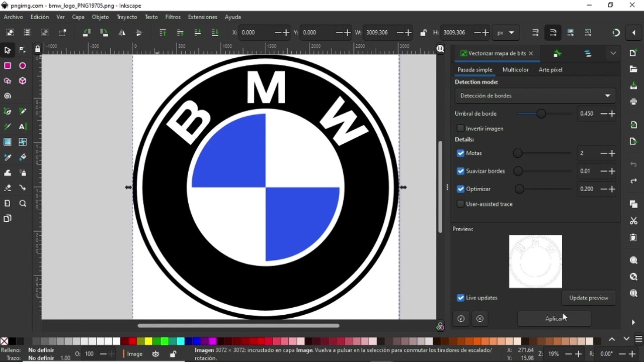
Task: Uncheck Suavizar bordes checkbox
Action: click(460, 171)
